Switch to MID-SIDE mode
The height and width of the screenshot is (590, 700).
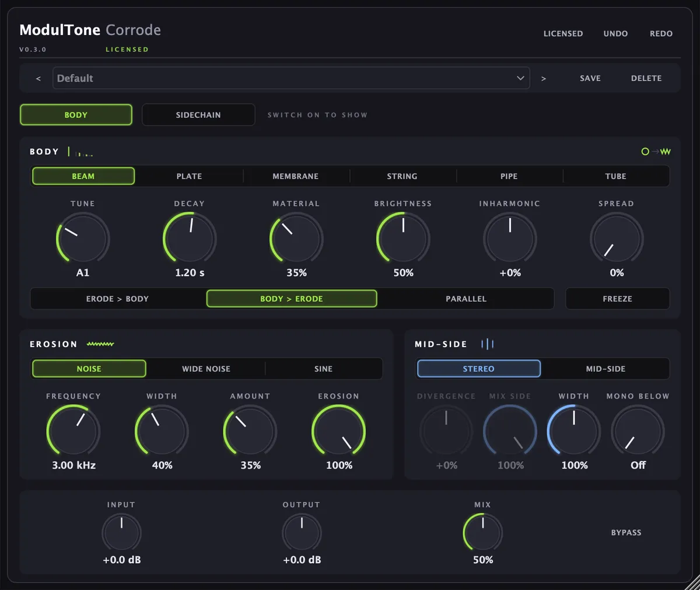605,369
